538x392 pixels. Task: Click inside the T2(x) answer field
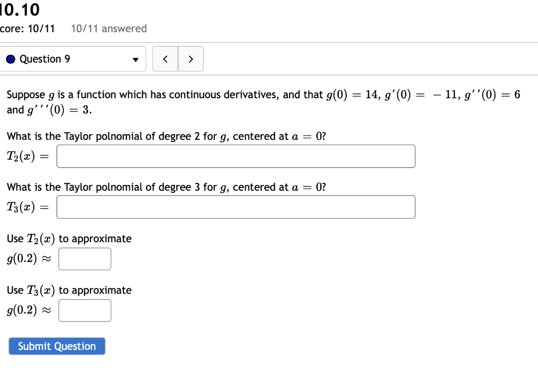235,156
